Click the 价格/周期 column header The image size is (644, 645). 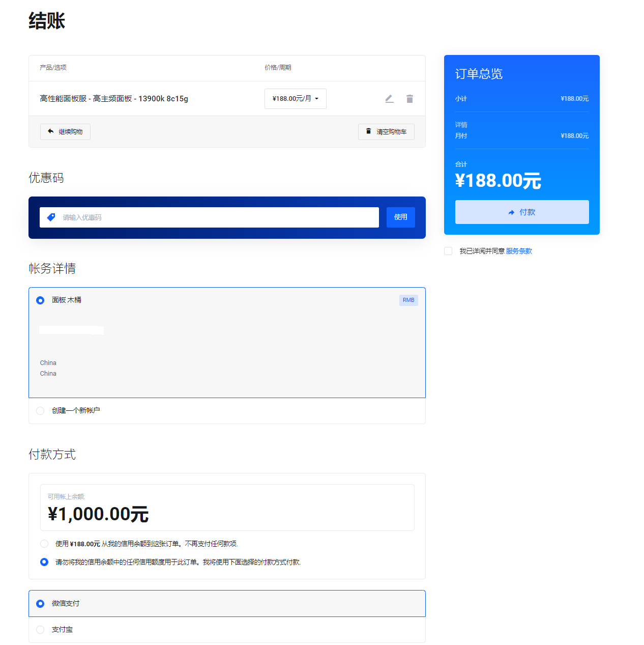(x=278, y=68)
